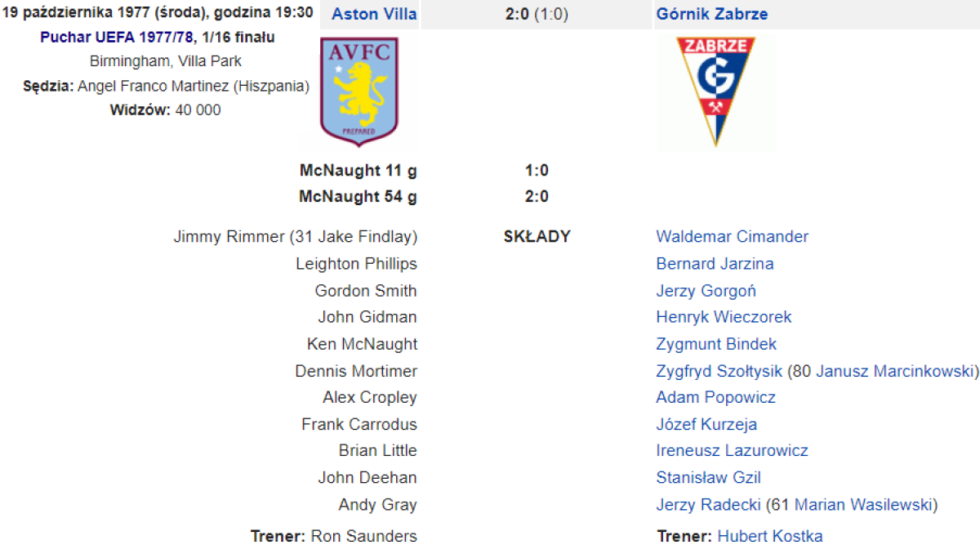Open the Aston Villa team link

pyautogui.click(x=374, y=14)
